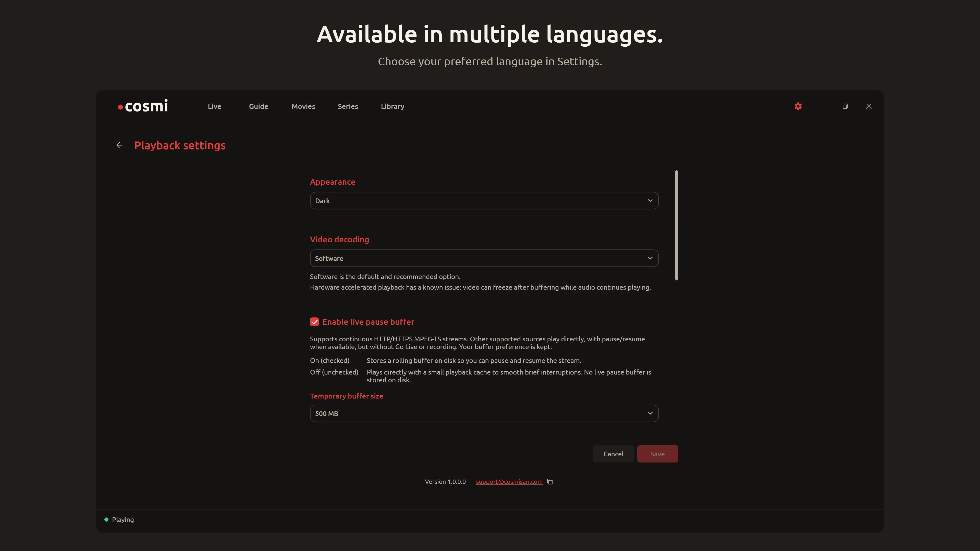Go back using the left arrow icon

[119, 145]
